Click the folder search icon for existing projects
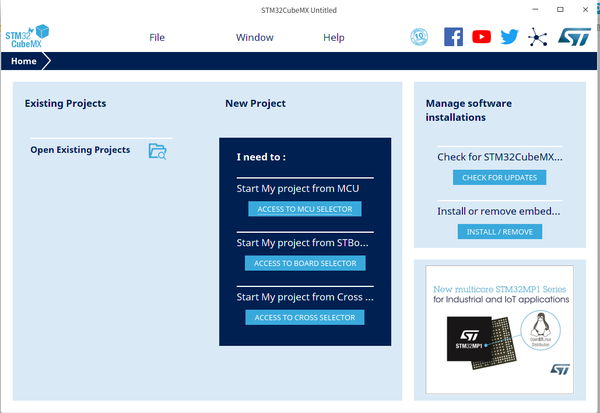Viewport: 600px width, 413px height. click(157, 151)
